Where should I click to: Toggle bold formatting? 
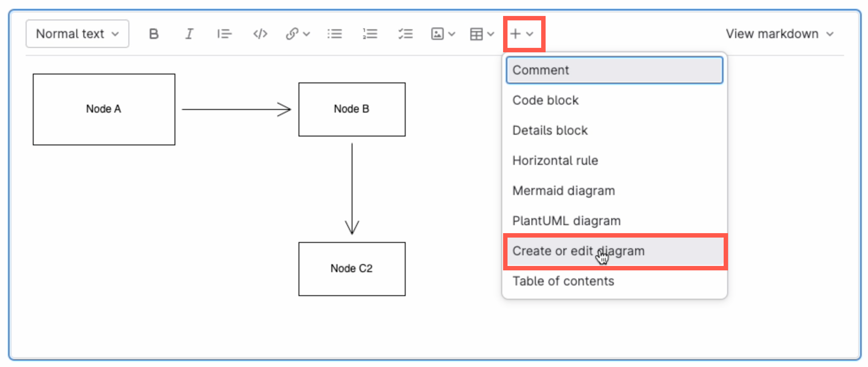[153, 33]
